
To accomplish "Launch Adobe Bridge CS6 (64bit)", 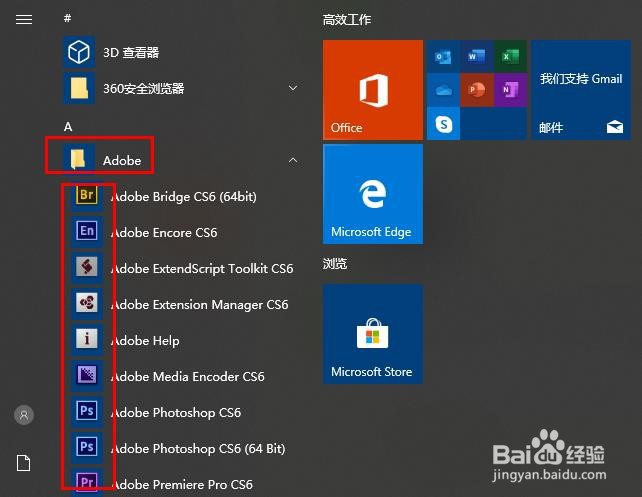I will (x=183, y=197).
